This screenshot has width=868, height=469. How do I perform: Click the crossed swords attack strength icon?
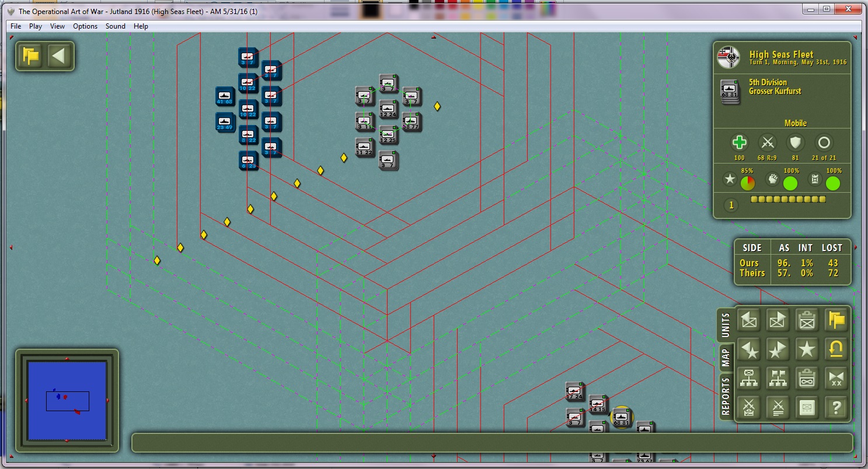click(x=768, y=143)
